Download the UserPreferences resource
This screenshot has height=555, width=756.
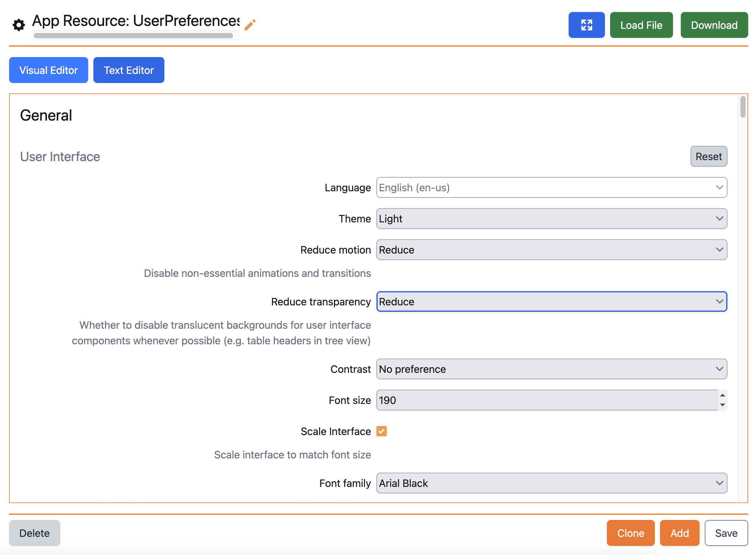point(714,25)
